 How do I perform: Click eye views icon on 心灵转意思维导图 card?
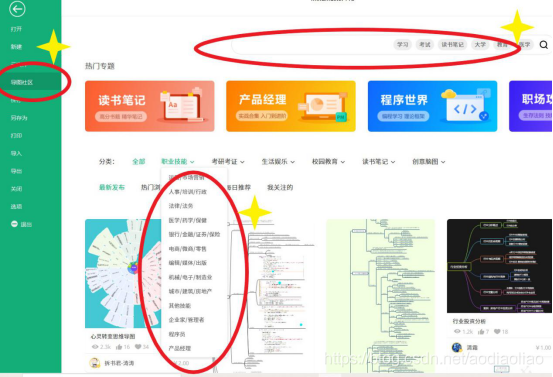[95, 347]
